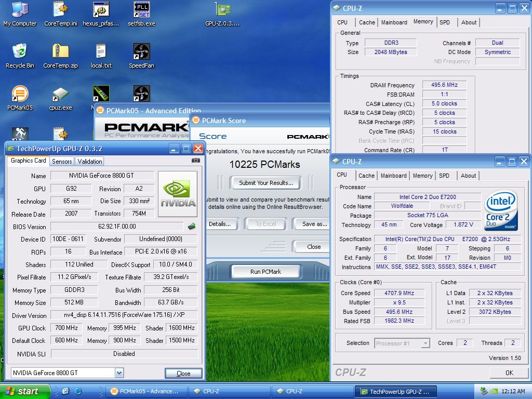
Task: Click the NVIDIA logo in GPU-Z
Action: pyautogui.click(x=178, y=194)
